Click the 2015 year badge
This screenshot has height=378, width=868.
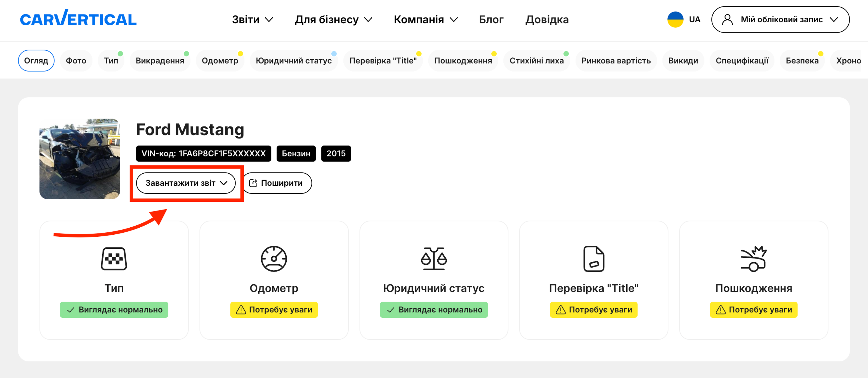point(336,154)
